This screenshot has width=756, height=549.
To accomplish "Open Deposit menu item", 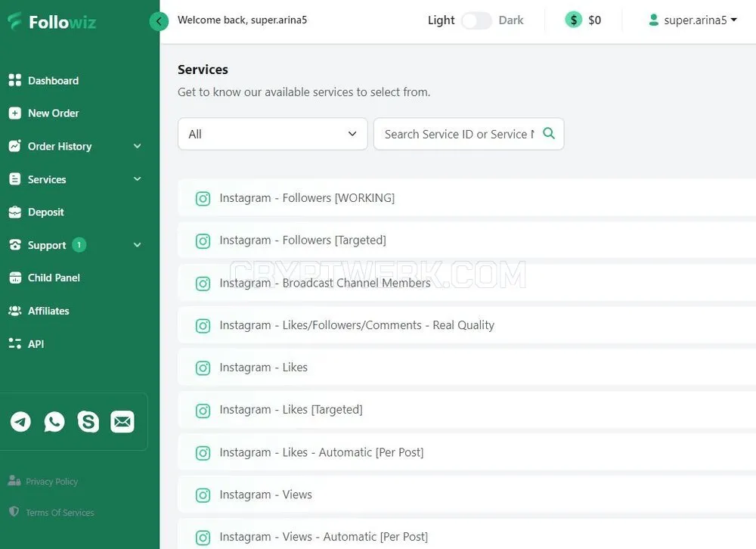I will [46, 212].
